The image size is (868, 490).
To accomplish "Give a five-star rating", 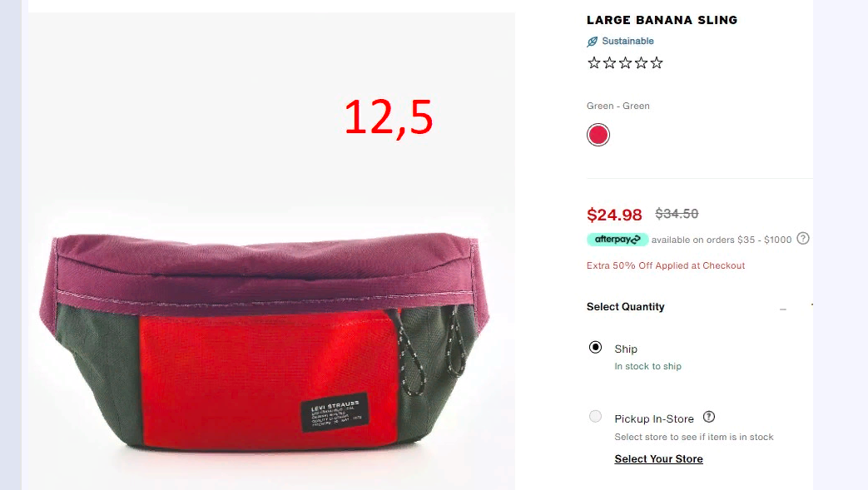I will [657, 62].
